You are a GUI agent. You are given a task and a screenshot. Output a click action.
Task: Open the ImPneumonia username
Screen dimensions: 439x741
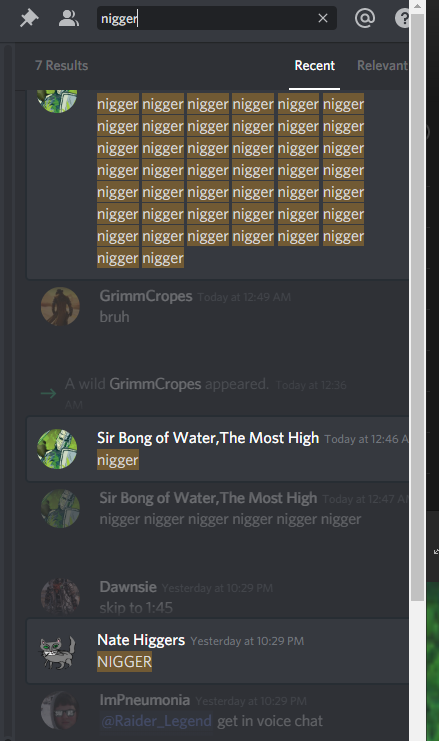point(145,700)
